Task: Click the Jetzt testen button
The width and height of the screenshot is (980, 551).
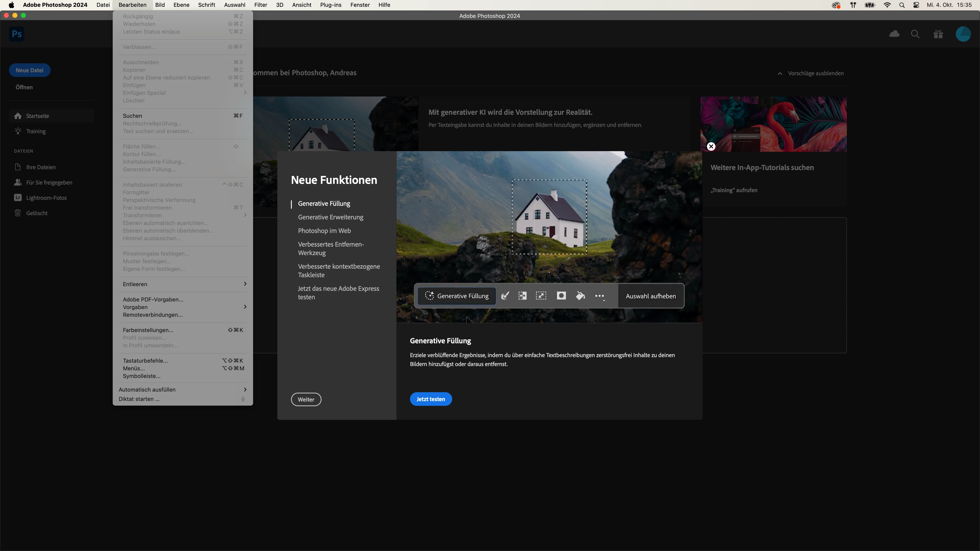Action: 431,399
